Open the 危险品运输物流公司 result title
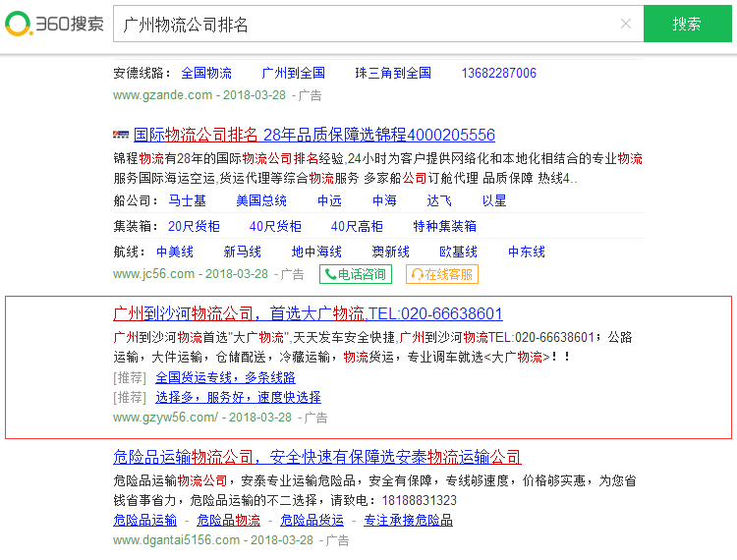The image size is (737, 560). [316, 457]
